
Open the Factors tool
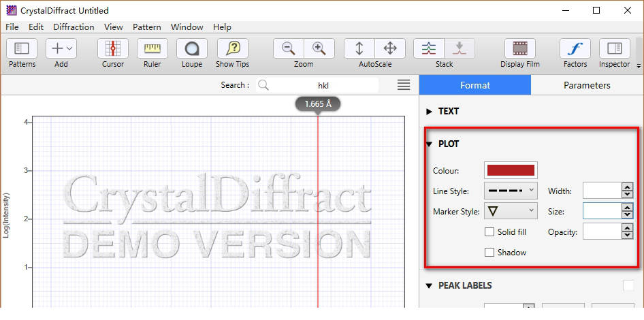pyautogui.click(x=575, y=48)
